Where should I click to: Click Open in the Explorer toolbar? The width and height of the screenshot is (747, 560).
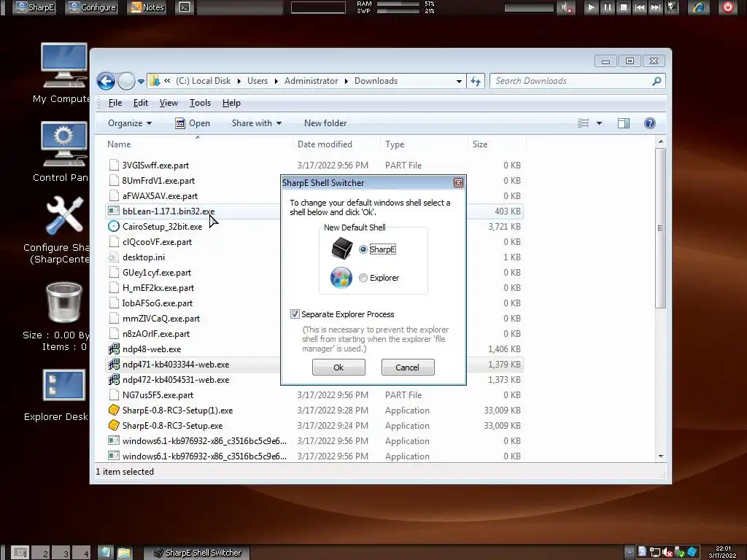(x=193, y=123)
